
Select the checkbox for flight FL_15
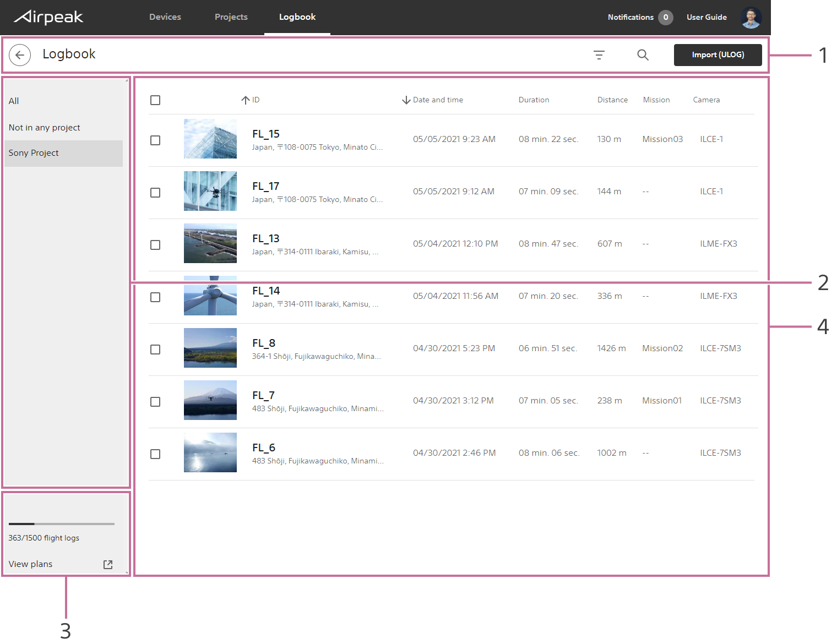(x=155, y=140)
